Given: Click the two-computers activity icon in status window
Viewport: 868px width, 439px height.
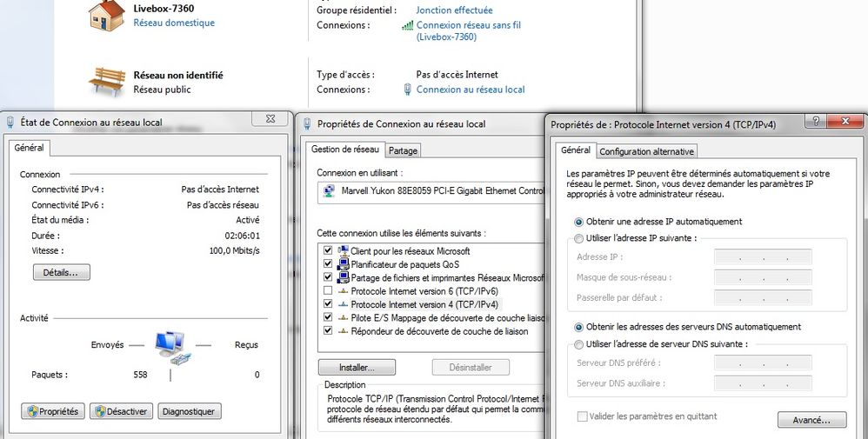Looking at the screenshot, I should pos(173,348).
